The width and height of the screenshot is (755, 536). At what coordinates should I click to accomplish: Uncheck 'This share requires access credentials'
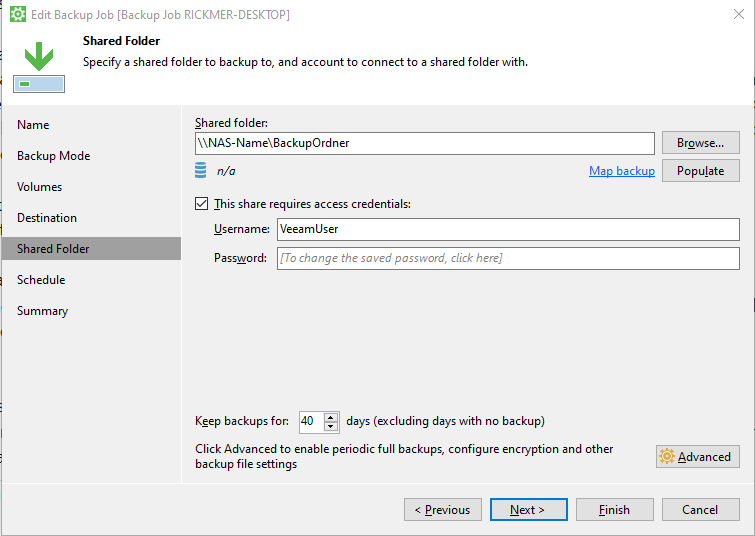pyautogui.click(x=202, y=204)
